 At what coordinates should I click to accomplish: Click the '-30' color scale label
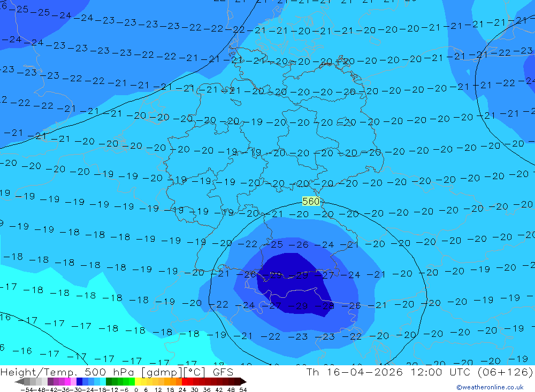point(77,390)
